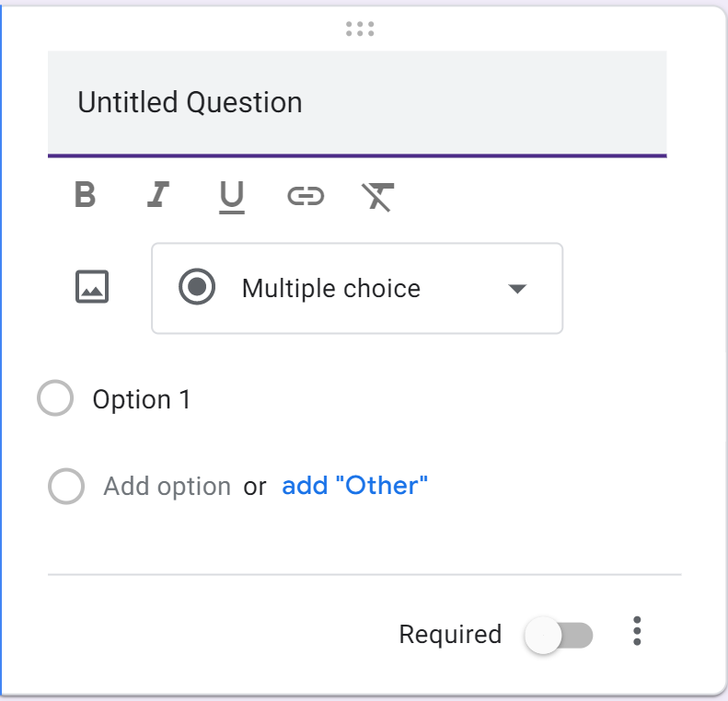The height and width of the screenshot is (701, 728).
Task: Underline the question title text
Action: pos(232,196)
